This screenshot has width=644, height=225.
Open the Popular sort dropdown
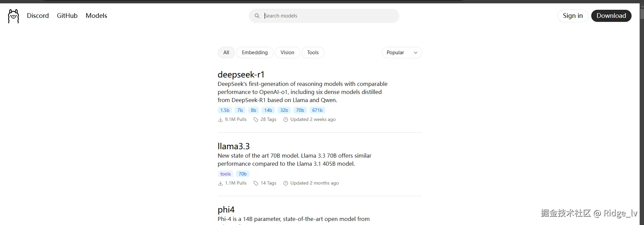pos(402,53)
